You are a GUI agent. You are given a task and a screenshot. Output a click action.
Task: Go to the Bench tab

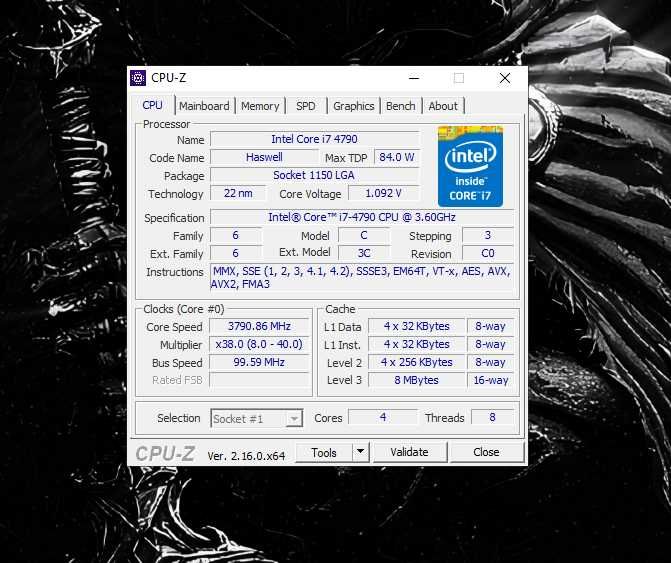click(401, 106)
